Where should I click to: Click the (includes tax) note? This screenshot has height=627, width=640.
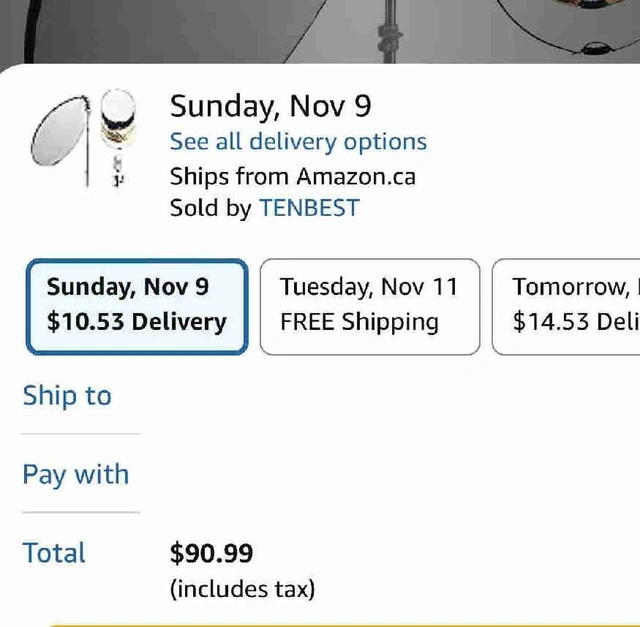[x=242, y=589]
